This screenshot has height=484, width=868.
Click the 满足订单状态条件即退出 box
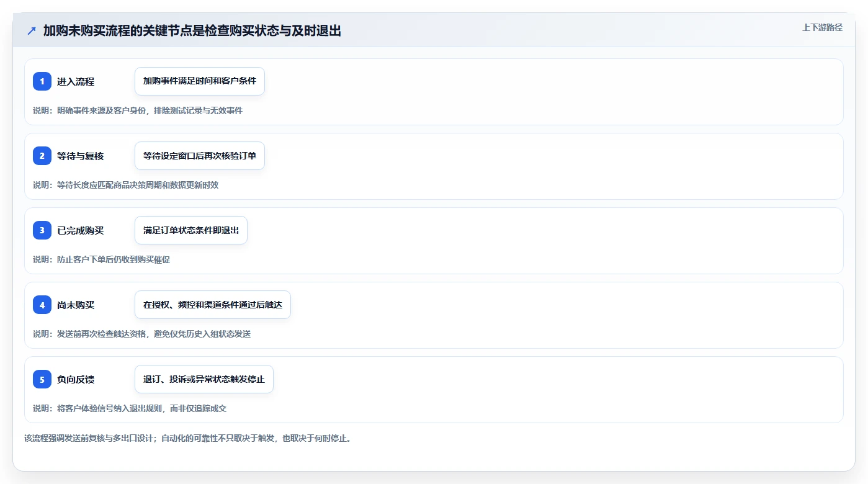[191, 230]
